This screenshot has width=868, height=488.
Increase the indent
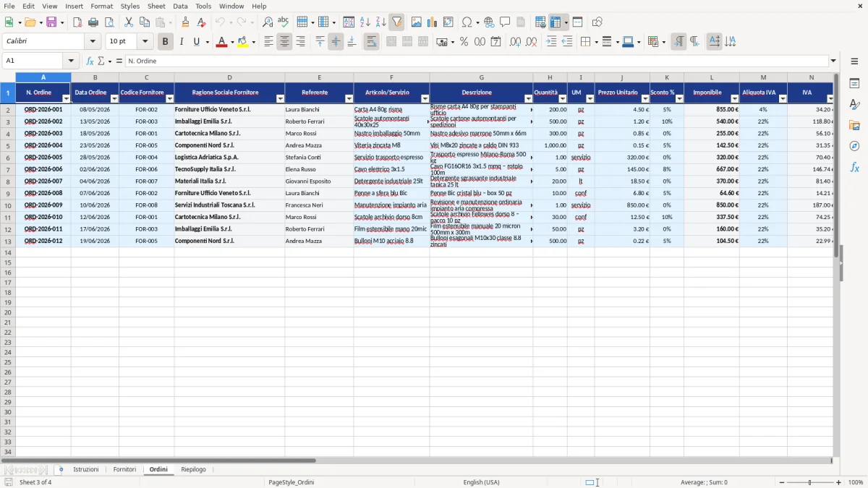[x=551, y=42]
